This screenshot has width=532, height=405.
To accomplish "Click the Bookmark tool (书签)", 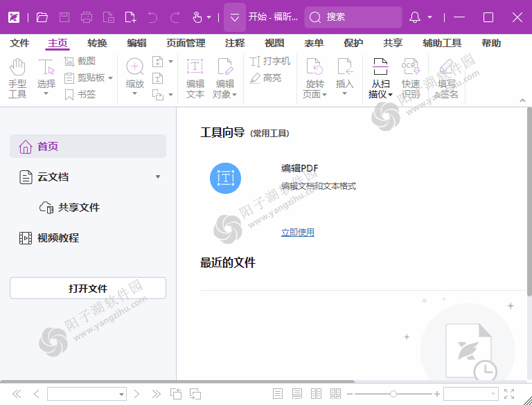I will (80, 94).
